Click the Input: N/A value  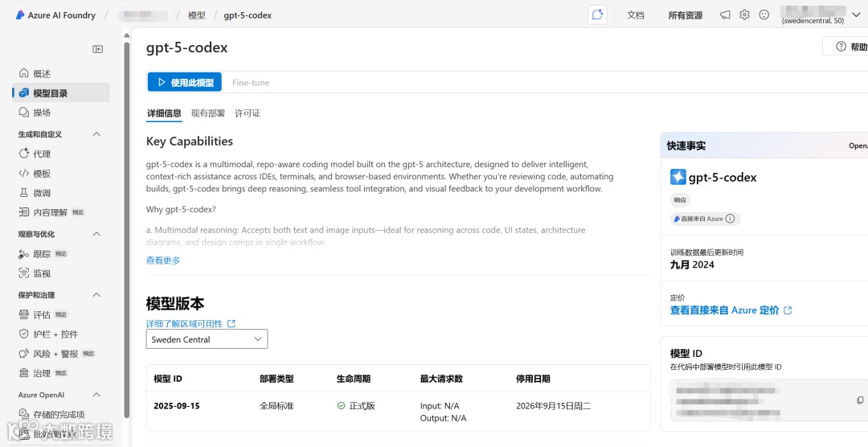[x=440, y=406]
